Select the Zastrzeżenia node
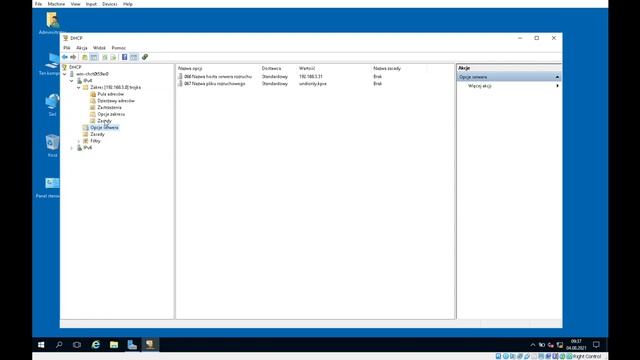Viewport: 640px width, 360px height. click(109, 107)
